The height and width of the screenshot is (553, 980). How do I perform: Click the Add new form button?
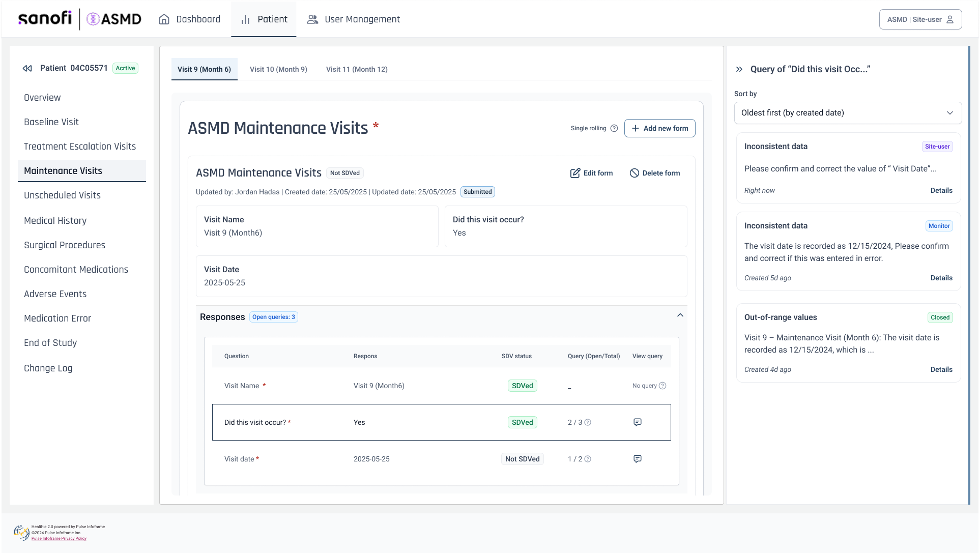pyautogui.click(x=659, y=128)
